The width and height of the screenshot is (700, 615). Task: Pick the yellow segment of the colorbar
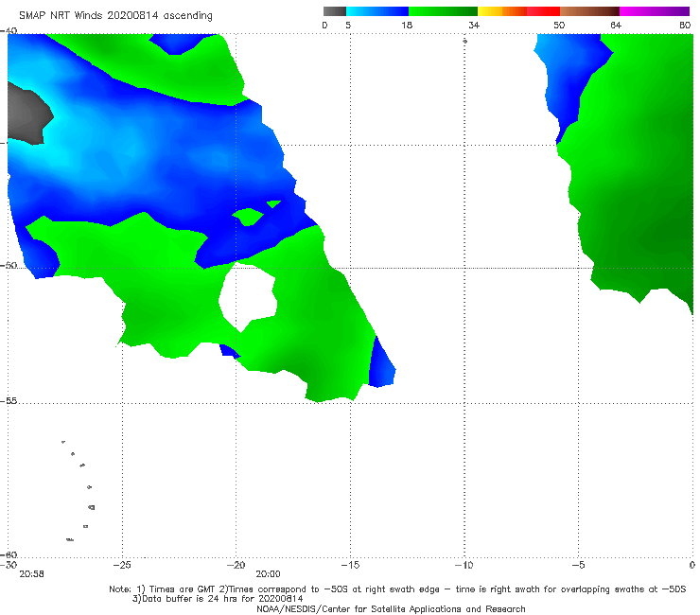[x=490, y=11]
